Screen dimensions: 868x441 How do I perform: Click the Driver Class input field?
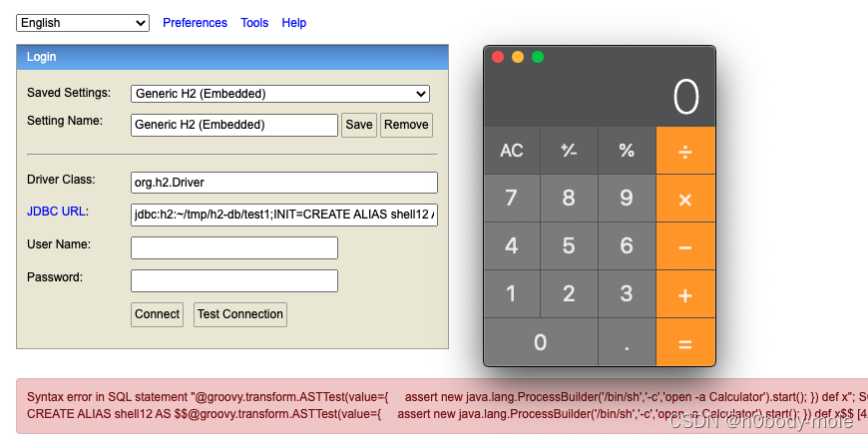coord(284,183)
